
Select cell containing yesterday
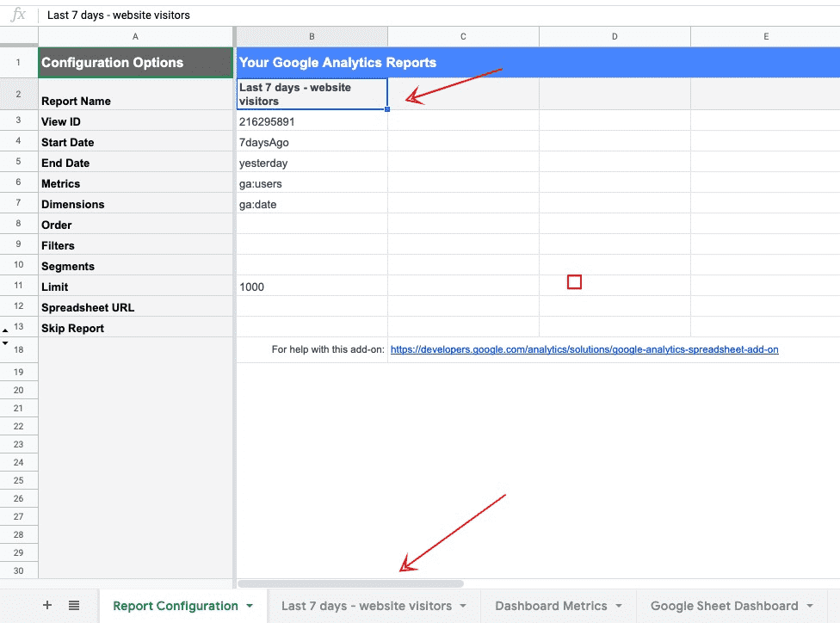pos(312,162)
